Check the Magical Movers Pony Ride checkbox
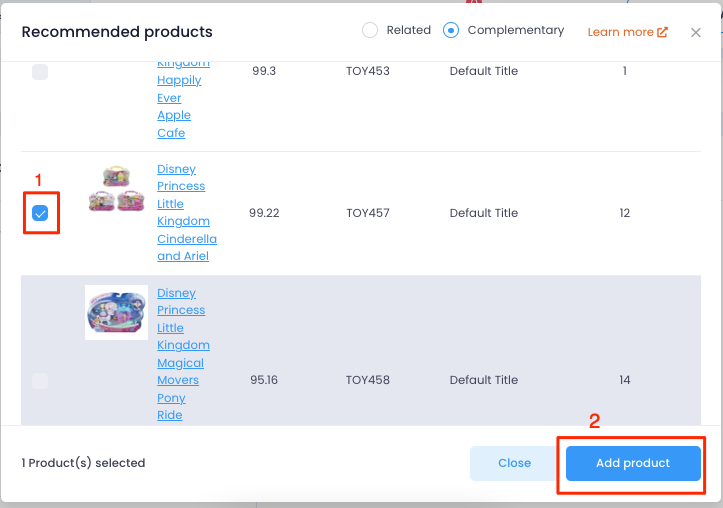The image size is (723, 508). 40,380
